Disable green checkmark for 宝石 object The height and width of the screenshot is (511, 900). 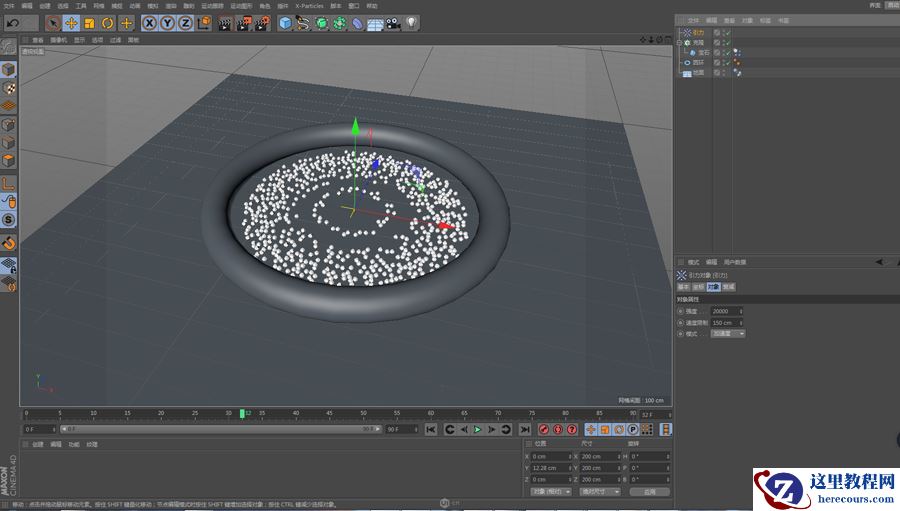pos(727,52)
